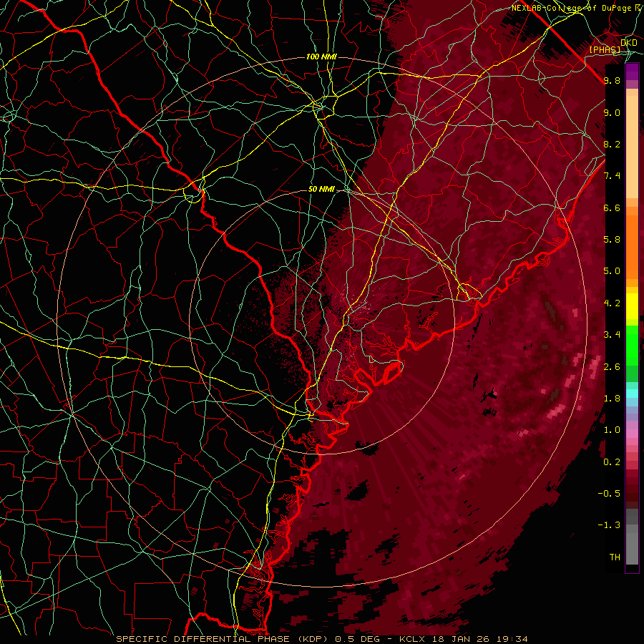Pick the cyan color band in legend
This screenshot has width=644, height=644.
pos(632,393)
